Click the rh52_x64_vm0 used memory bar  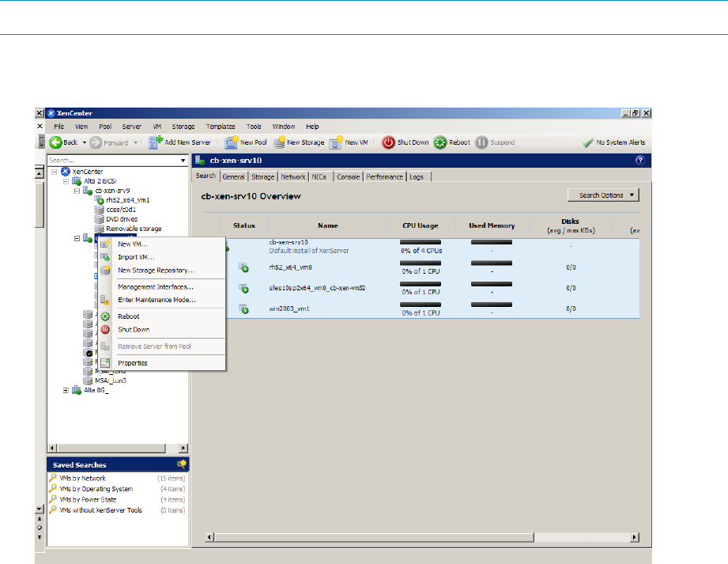[491, 263]
